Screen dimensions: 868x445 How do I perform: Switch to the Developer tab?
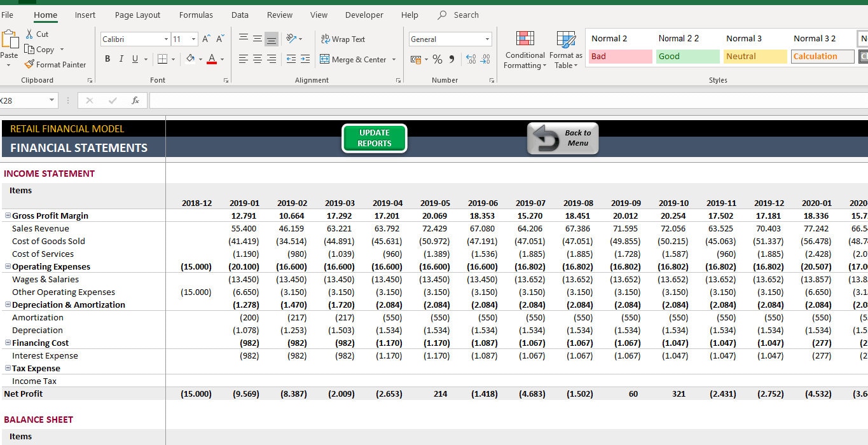click(364, 15)
